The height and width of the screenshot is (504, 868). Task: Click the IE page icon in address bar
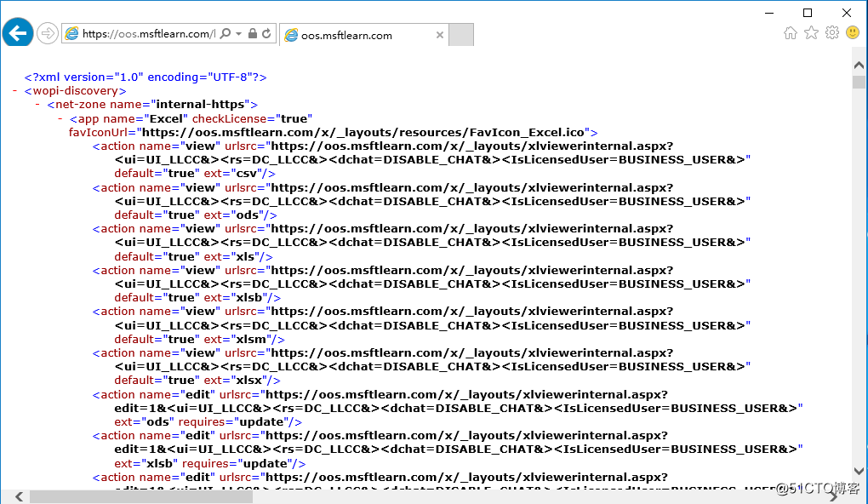pyautogui.click(x=72, y=34)
